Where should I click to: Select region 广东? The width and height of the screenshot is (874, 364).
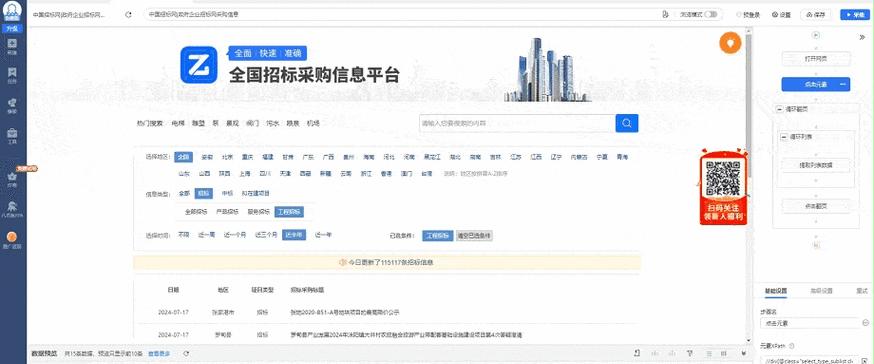tap(308, 157)
